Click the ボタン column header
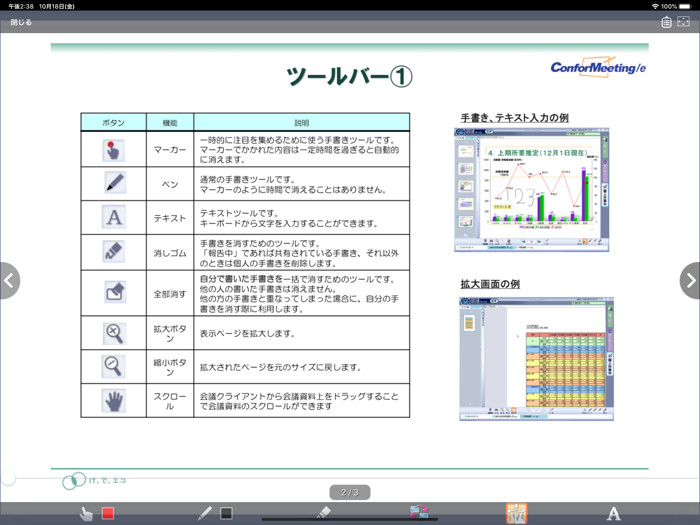This screenshot has width=700, height=525. (113, 122)
